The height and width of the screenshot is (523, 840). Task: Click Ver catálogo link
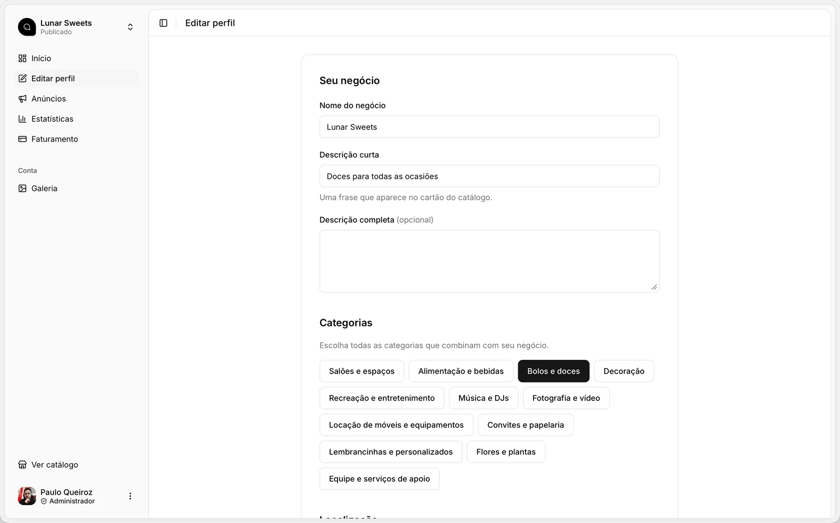click(77, 465)
